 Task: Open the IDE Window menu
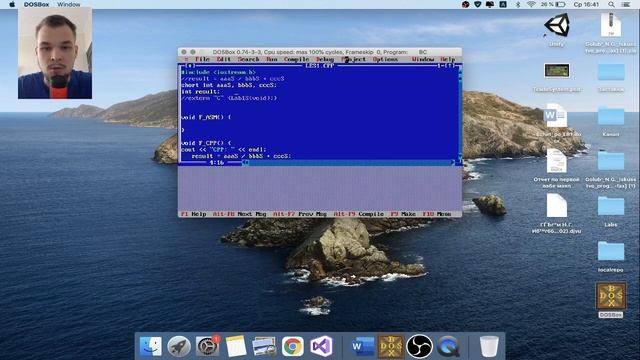(423, 59)
